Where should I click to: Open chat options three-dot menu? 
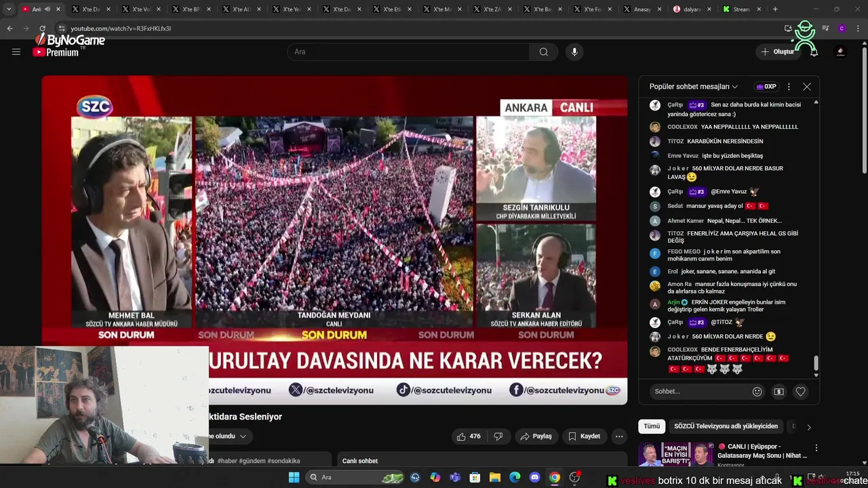[789, 87]
